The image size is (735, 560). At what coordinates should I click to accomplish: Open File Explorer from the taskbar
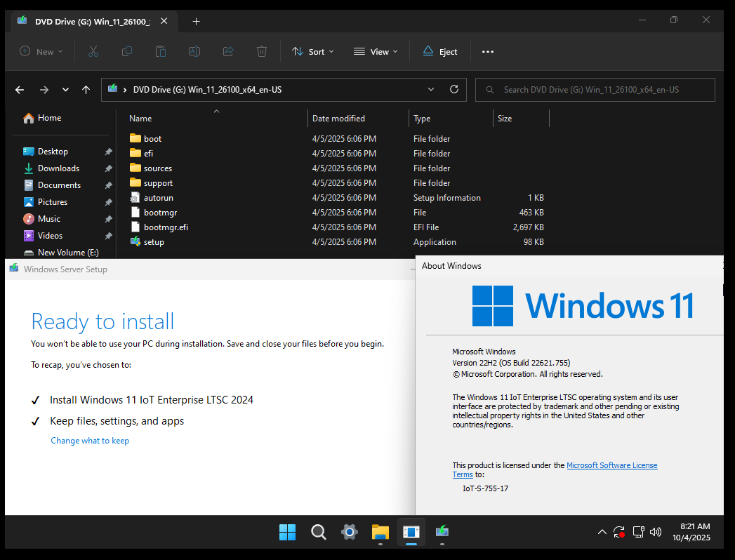(x=380, y=532)
